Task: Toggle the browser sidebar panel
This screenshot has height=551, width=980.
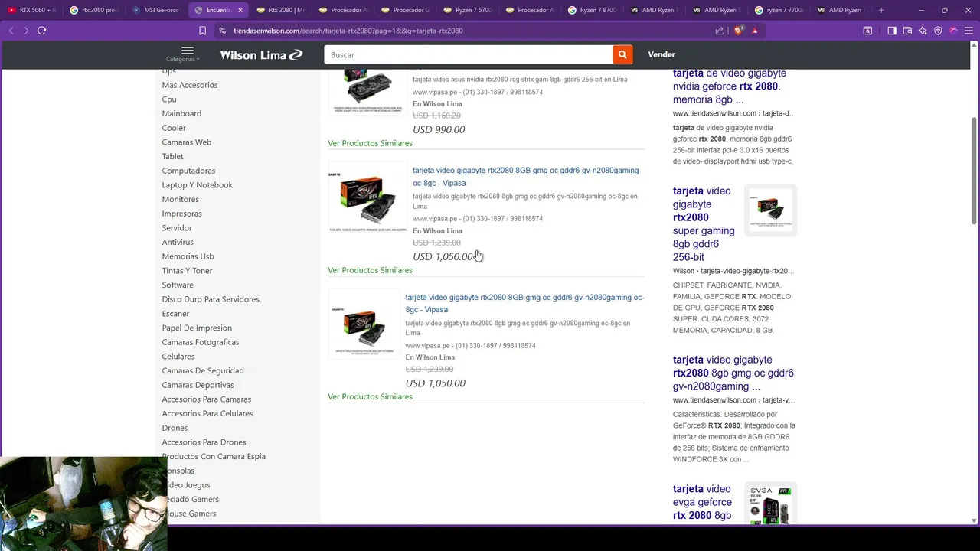Action: pos(892,31)
